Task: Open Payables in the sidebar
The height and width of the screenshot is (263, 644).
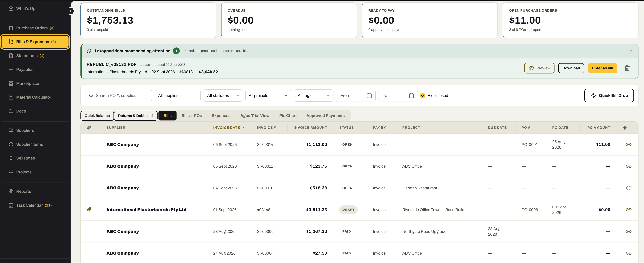Action: (x=35, y=70)
